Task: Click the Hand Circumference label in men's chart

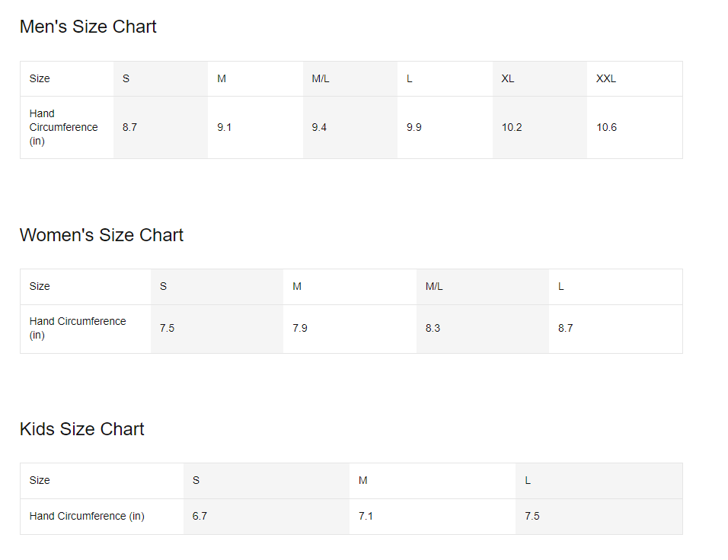Action: coord(63,128)
